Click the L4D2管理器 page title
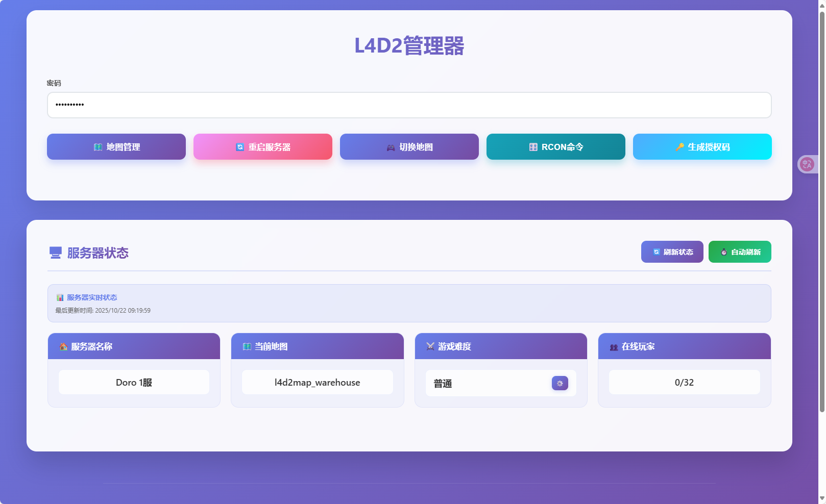 click(409, 46)
